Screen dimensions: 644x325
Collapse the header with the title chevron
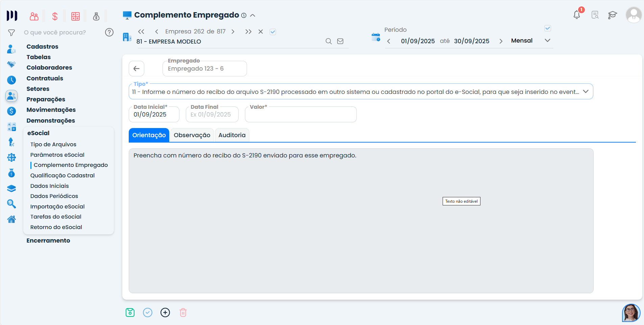tap(253, 15)
